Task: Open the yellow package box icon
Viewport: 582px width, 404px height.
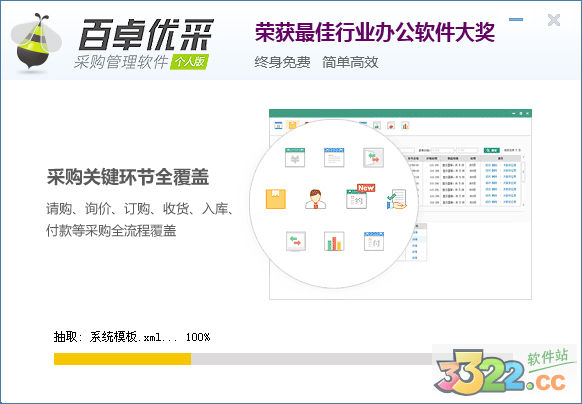Action: tap(276, 199)
